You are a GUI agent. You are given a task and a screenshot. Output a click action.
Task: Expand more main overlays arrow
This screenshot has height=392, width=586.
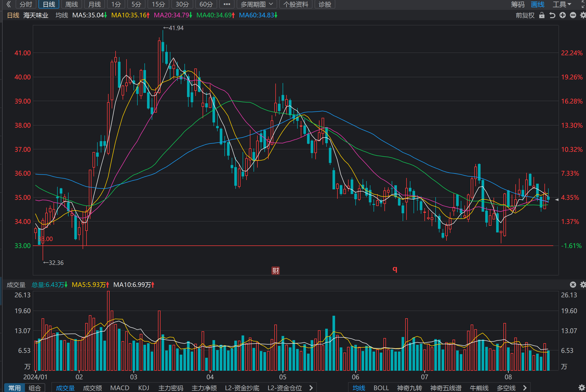pos(525,388)
